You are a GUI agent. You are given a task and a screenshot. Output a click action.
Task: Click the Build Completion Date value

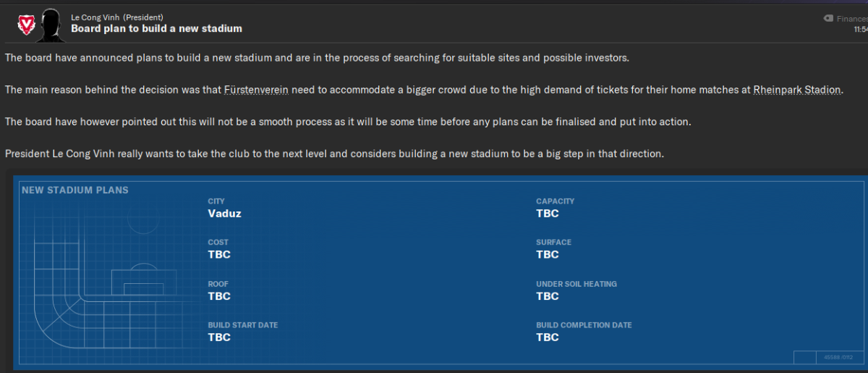coord(548,338)
